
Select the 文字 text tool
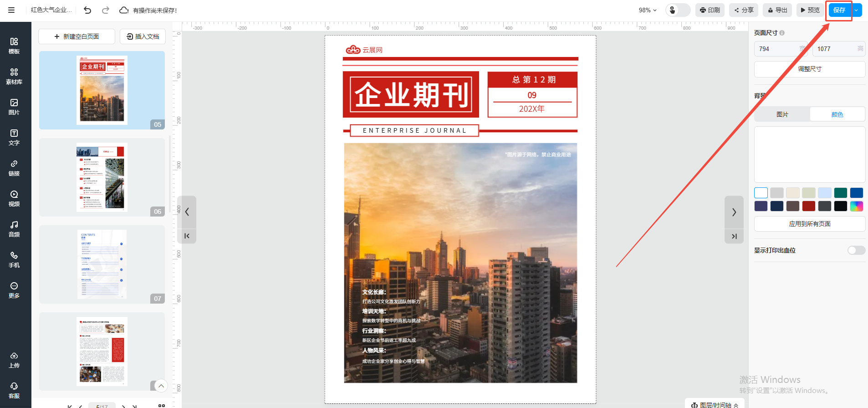pyautogui.click(x=14, y=137)
